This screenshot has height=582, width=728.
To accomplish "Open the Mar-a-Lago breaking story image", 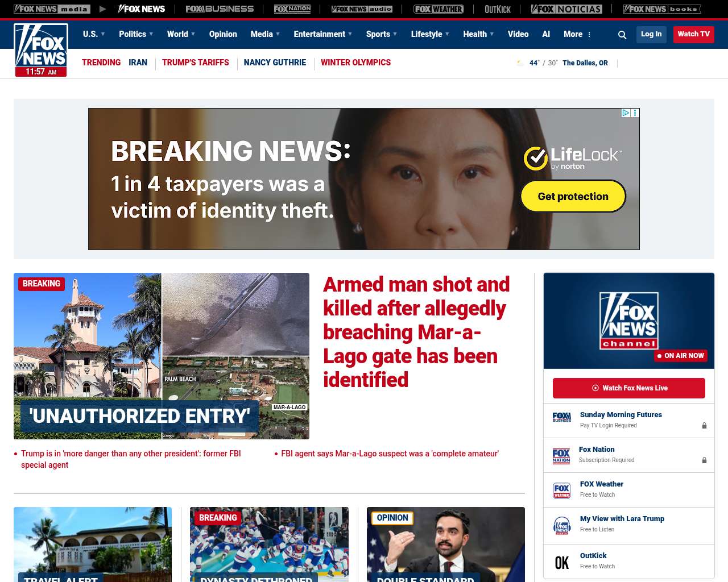I will pyautogui.click(x=162, y=356).
